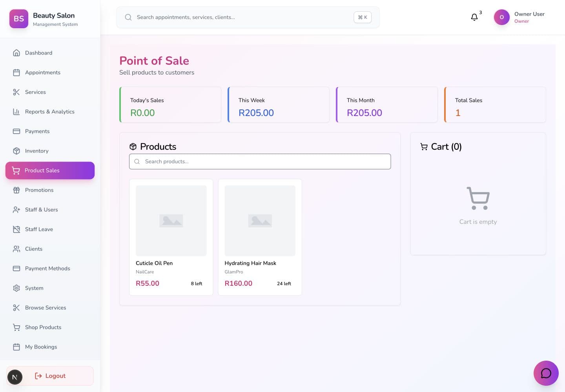The width and height of the screenshot is (565, 392).
Task: Open the chat bubble widget
Action: (x=546, y=373)
